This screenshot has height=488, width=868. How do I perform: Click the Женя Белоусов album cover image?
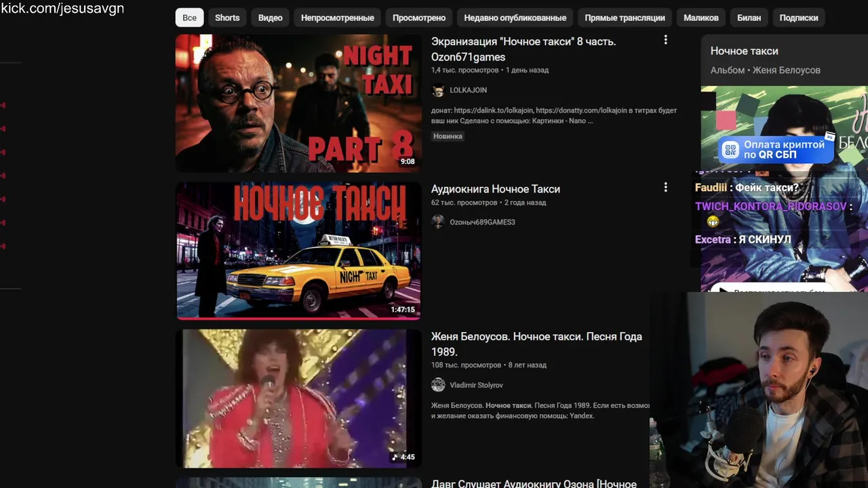784,188
